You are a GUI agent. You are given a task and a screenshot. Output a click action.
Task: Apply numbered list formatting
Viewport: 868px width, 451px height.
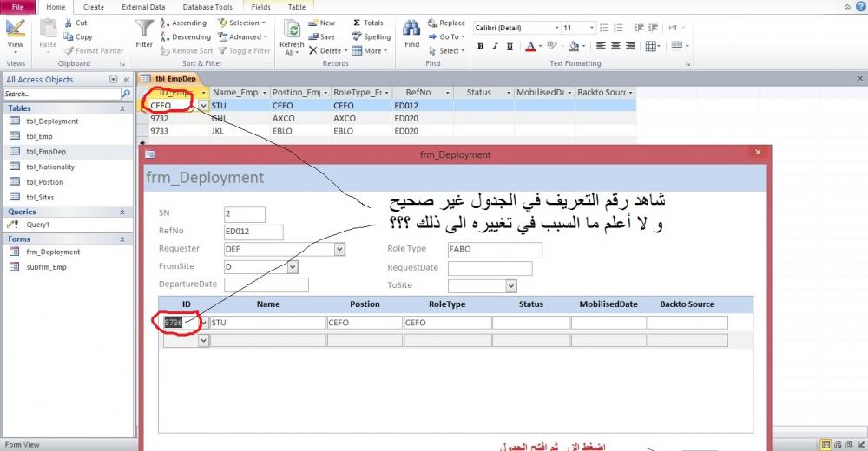tap(618, 28)
